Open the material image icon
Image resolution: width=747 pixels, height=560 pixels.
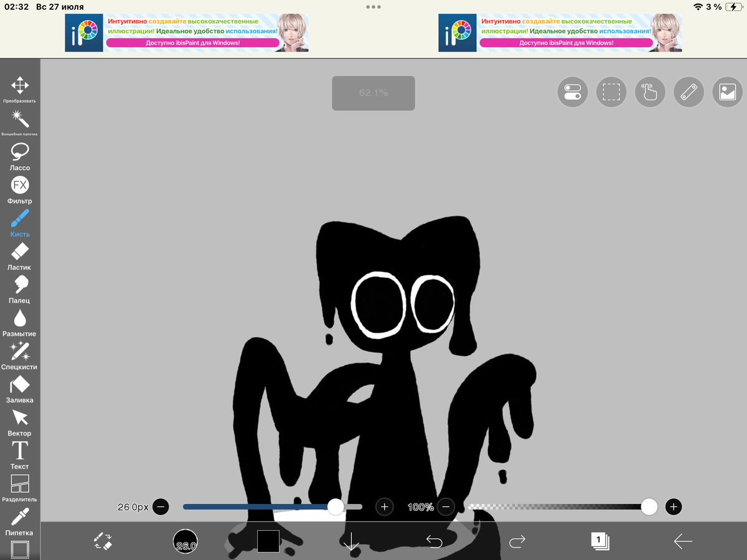click(x=728, y=93)
